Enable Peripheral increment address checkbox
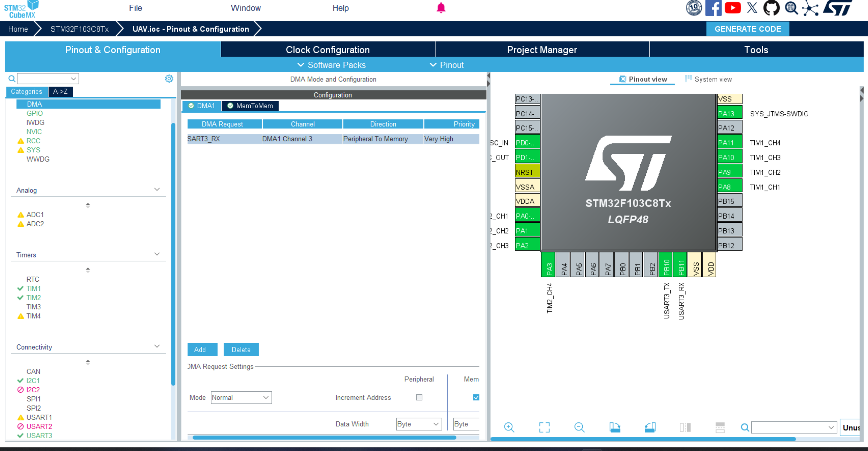Screen dimensions: 868x451 [x=419, y=397]
